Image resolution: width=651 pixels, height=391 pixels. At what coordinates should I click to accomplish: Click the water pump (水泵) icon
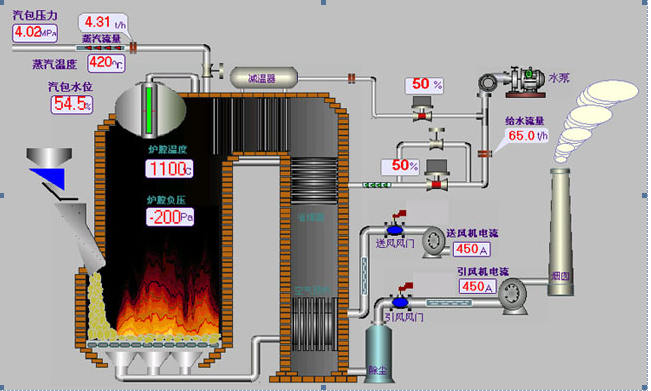point(512,82)
